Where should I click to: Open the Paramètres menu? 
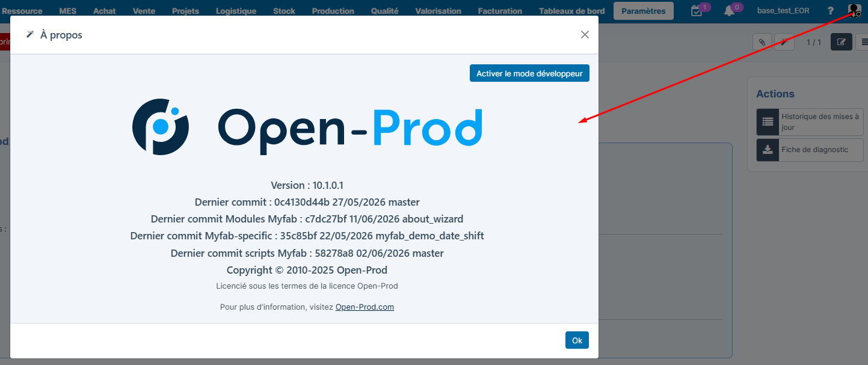(644, 11)
